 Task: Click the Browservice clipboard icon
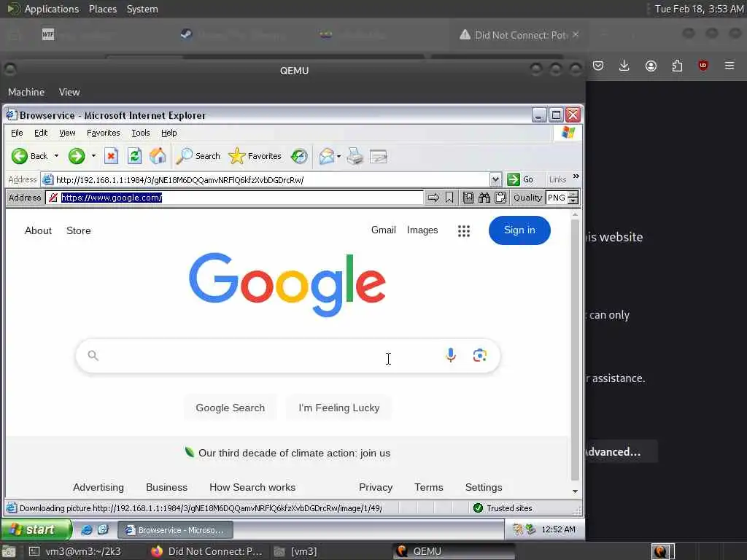[x=500, y=198]
